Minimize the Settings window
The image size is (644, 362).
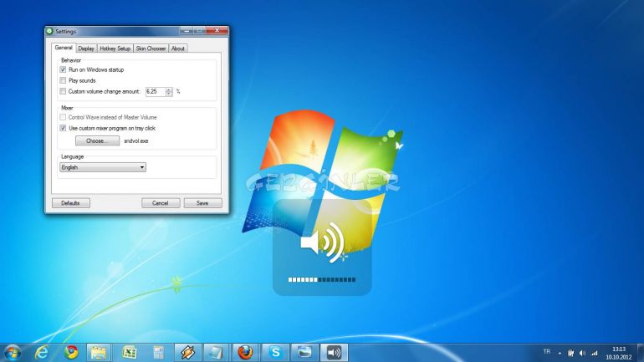pos(187,31)
